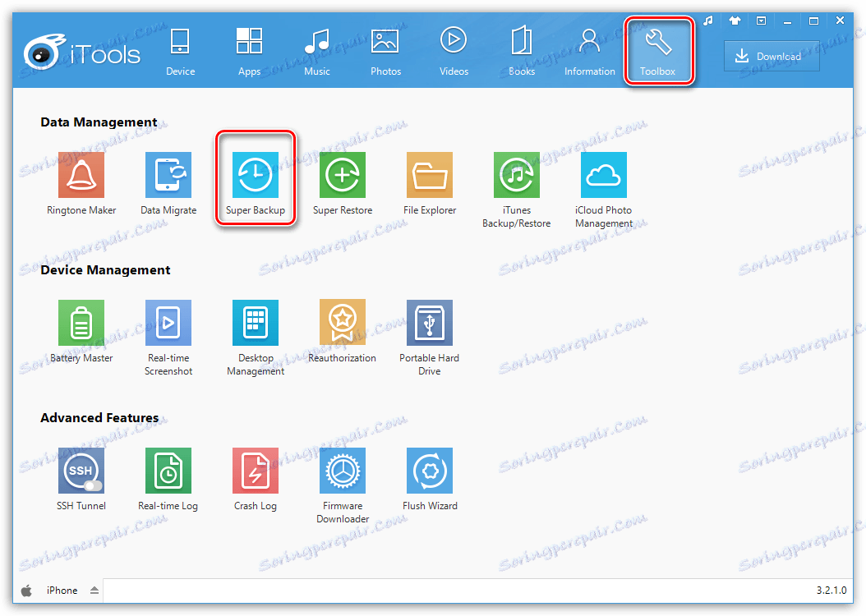
Task: Click the Device Management heading
Action: 105,270
